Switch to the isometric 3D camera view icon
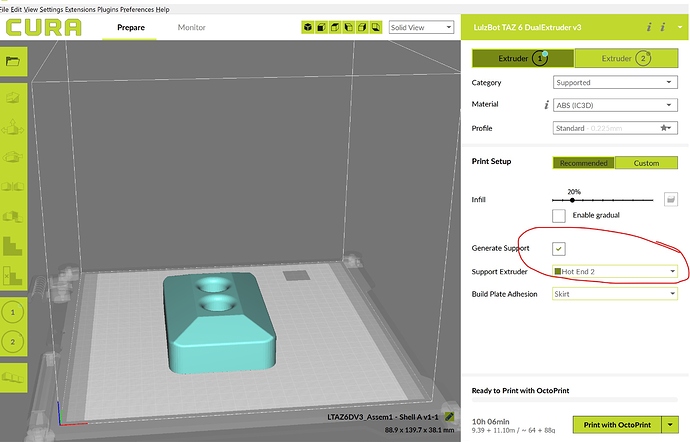The image size is (690, 442). (308, 27)
